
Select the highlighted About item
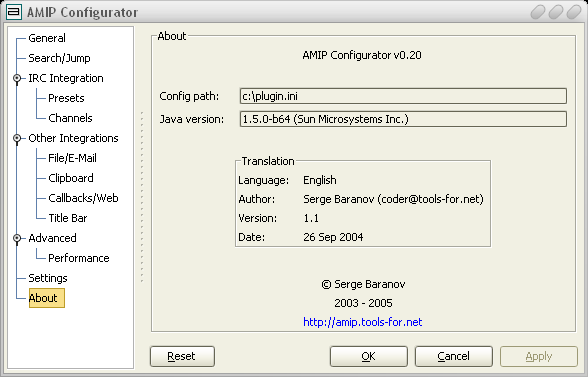tap(46, 298)
